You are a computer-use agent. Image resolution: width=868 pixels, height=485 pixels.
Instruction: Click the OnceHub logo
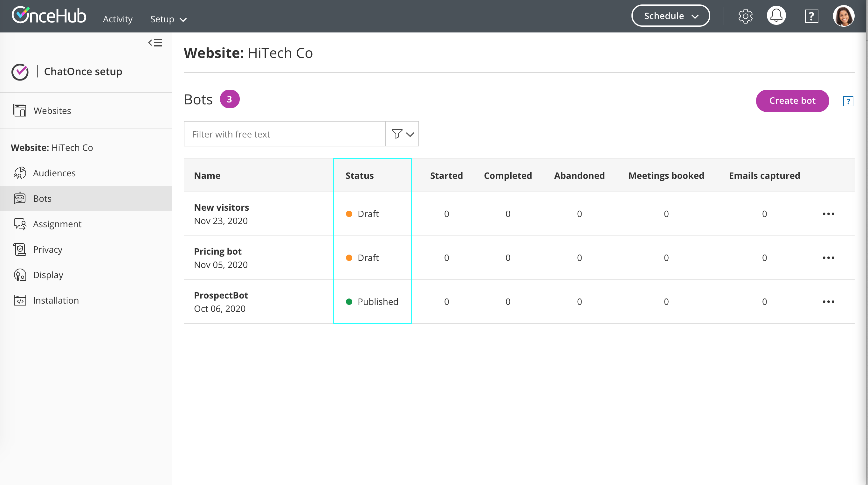pyautogui.click(x=49, y=16)
